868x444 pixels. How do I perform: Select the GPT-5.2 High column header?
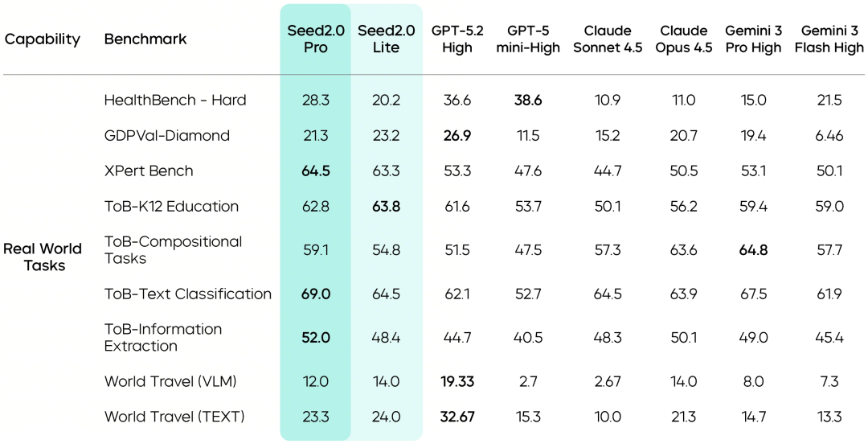tap(457, 39)
